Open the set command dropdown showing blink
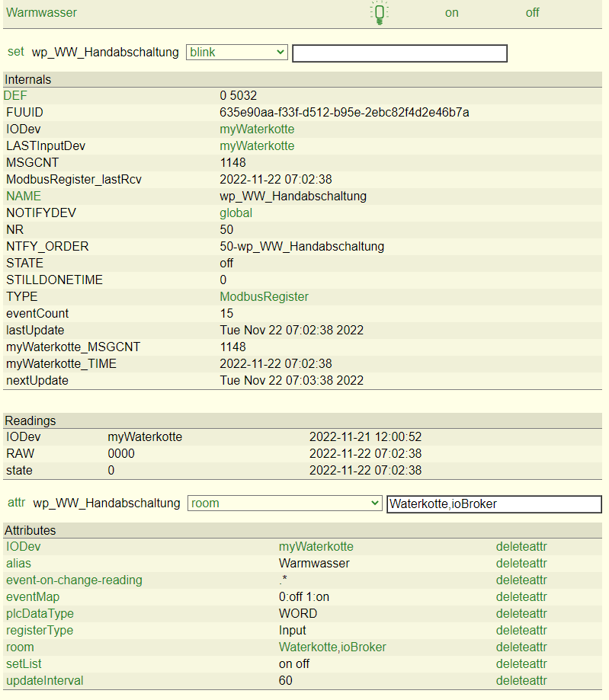609x700 pixels. point(236,53)
